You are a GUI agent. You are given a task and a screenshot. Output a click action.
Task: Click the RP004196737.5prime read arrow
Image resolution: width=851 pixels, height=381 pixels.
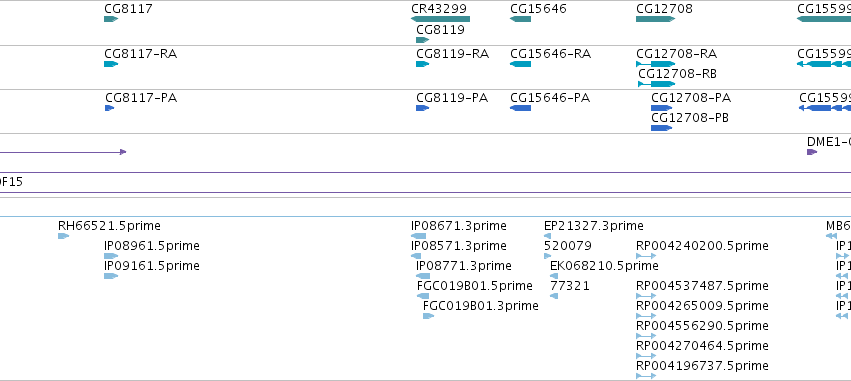coord(646,376)
